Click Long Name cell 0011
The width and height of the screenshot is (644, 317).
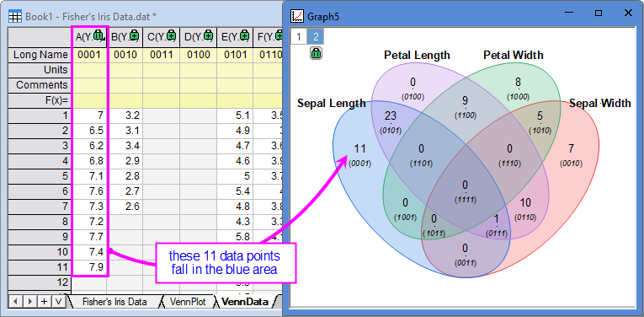click(x=162, y=55)
